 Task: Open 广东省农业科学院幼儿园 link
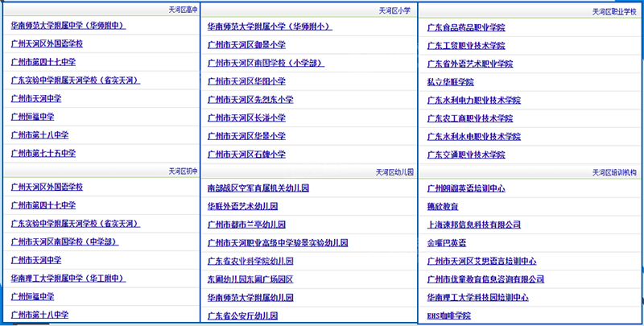[250, 261]
